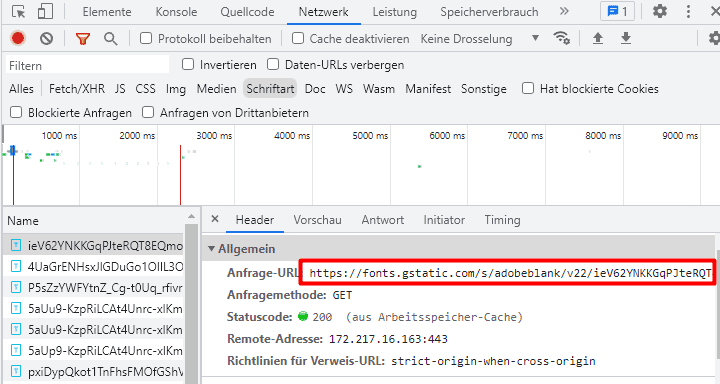Filter by Alles request types
Viewport: 720px width, 384px height.
[x=22, y=89]
